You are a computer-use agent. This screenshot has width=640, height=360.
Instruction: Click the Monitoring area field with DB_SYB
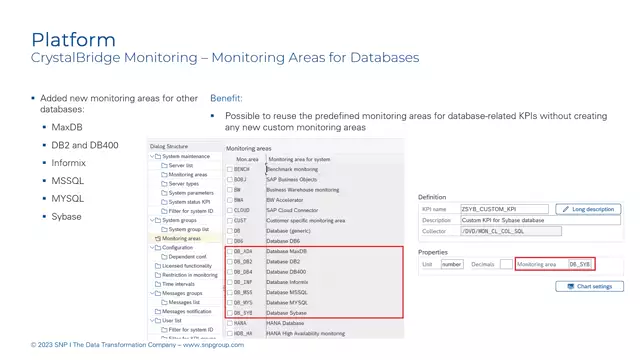(580, 264)
